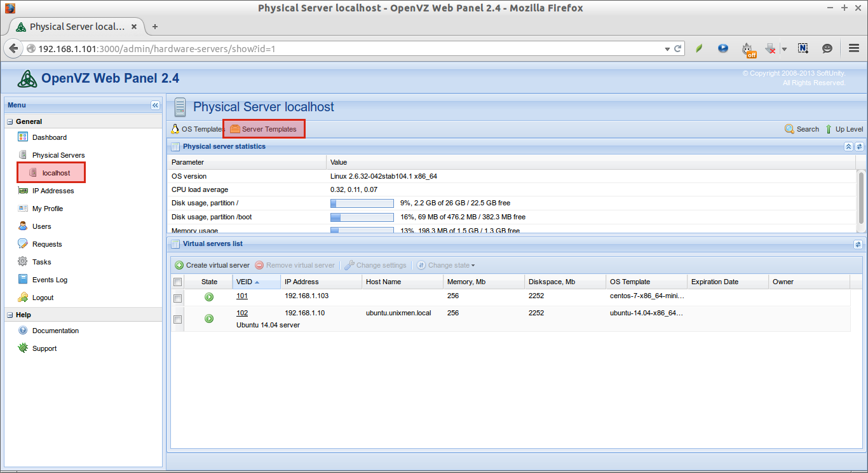This screenshot has height=473, width=868.
Task: Open virtual server link 102
Action: point(242,313)
